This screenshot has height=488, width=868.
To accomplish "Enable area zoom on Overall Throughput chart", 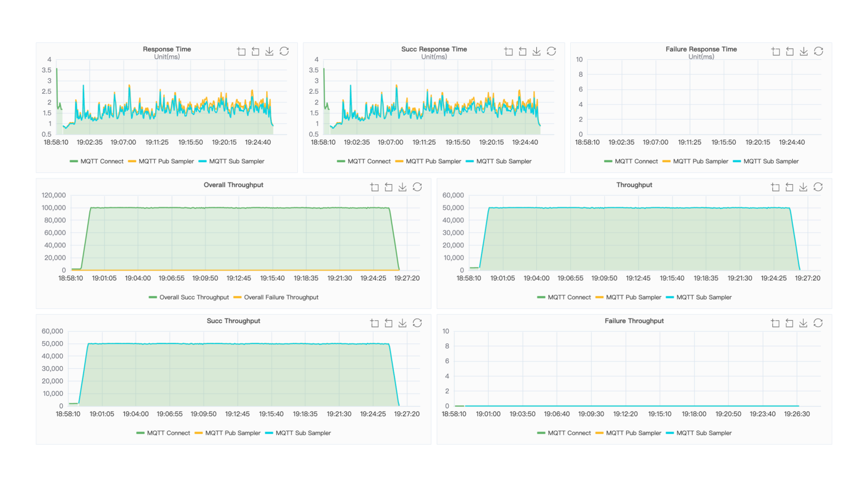I will [x=374, y=187].
